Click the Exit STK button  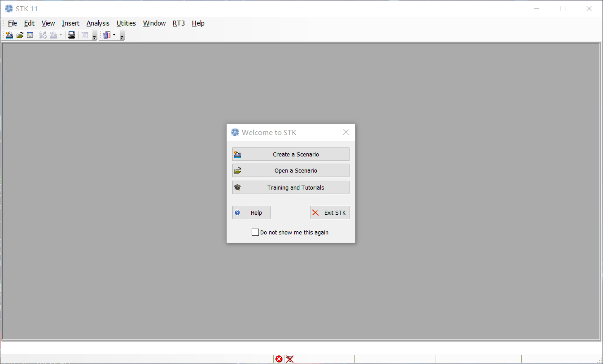click(330, 212)
